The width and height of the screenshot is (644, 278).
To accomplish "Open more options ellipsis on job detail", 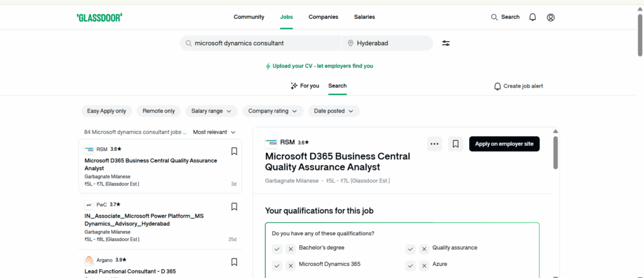I will [x=434, y=144].
